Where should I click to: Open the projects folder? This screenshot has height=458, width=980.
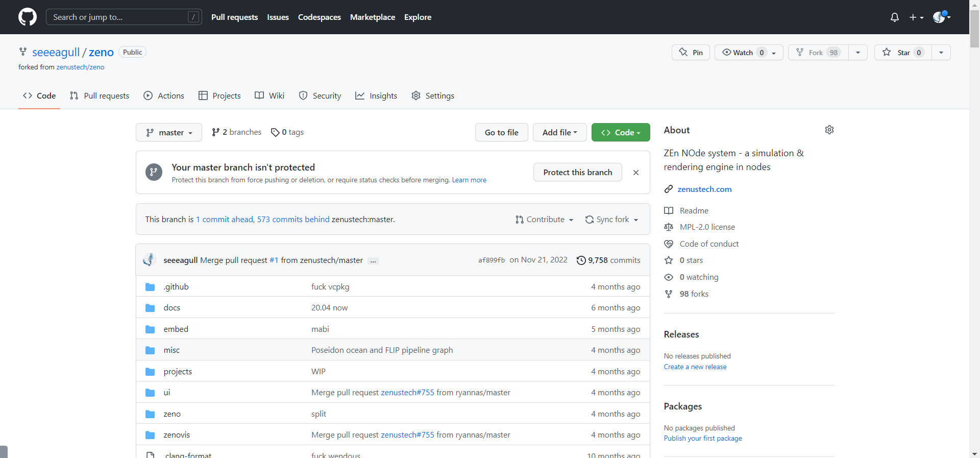(178, 371)
